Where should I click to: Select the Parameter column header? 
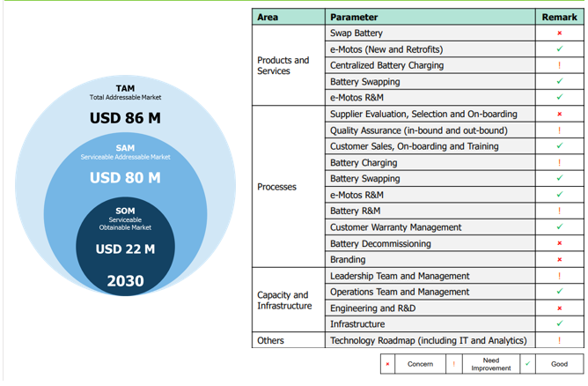click(430, 17)
